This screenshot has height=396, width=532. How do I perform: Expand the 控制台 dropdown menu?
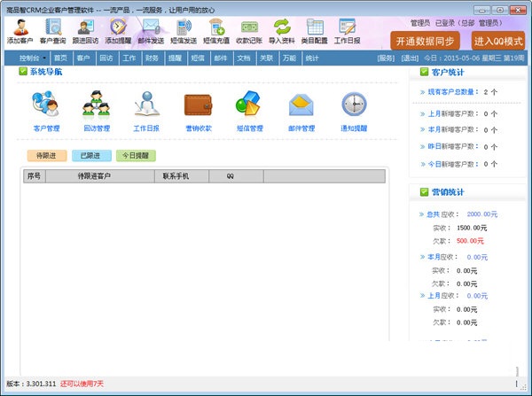pyautogui.click(x=33, y=58)
